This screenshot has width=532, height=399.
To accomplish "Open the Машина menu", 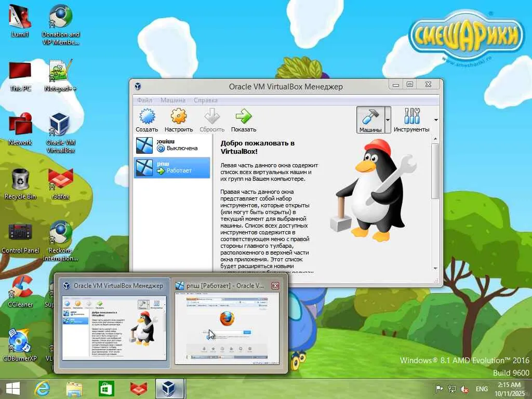I will 172,100.
